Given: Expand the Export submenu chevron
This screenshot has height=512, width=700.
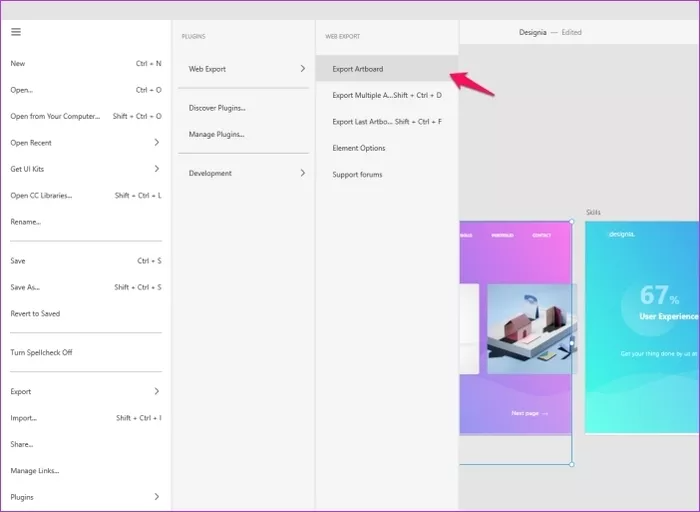Looking at the screenshot, I should 156,391.
